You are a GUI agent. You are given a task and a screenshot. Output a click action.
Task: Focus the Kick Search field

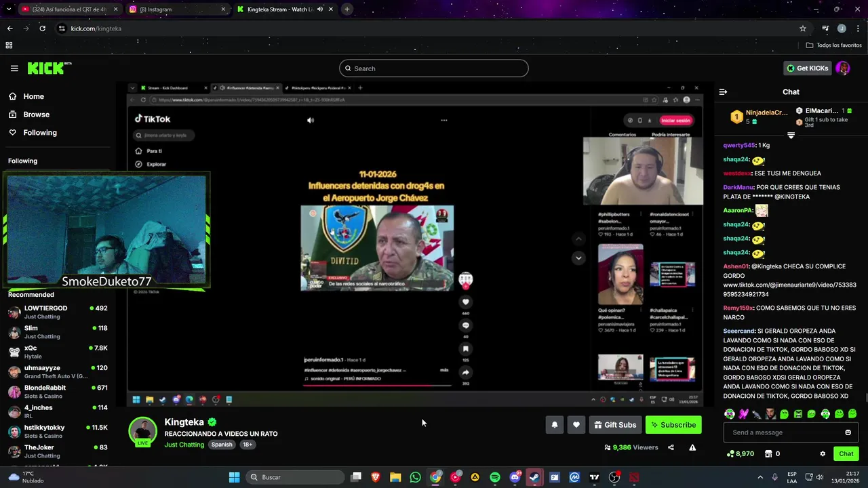433,68
